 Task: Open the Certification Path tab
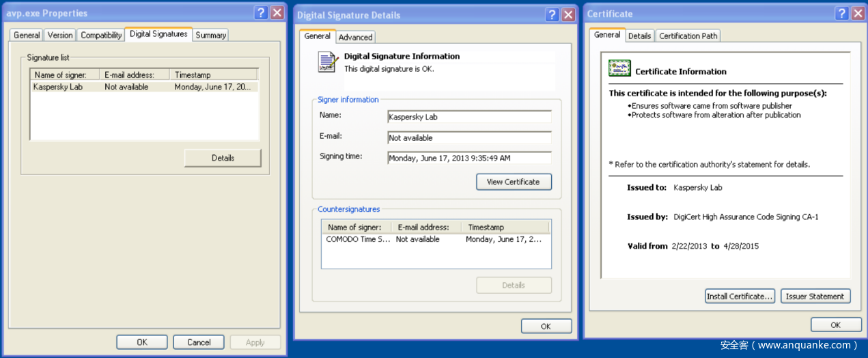[x=688, y=36]
